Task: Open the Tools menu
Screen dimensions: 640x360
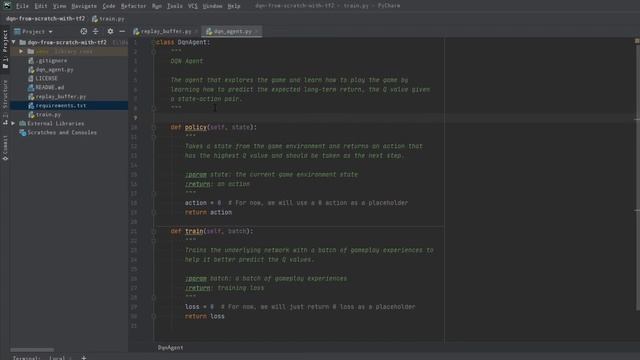Action: tap(175, 6)
